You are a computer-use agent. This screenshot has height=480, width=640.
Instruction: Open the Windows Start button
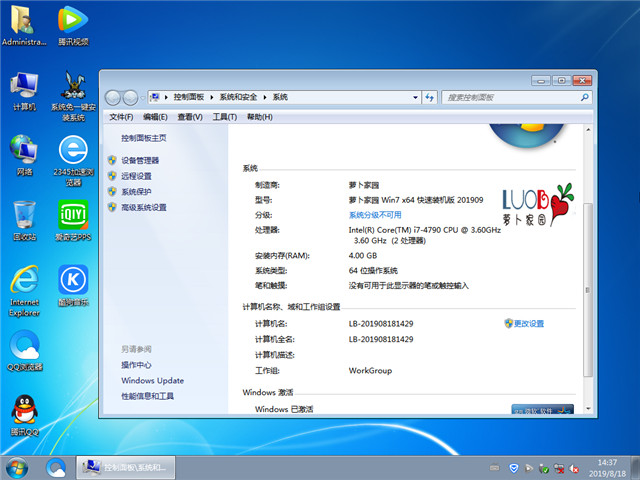point(17,468)
